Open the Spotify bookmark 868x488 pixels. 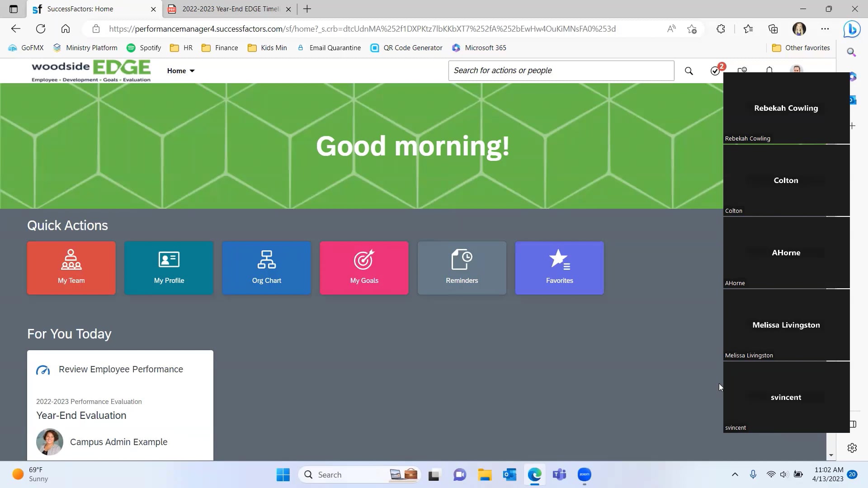tap(144, 48)
